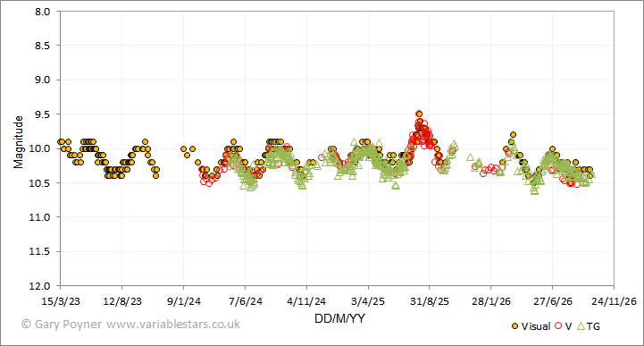Click the www.variablestars.co.uk text

(x=173, y=325)
